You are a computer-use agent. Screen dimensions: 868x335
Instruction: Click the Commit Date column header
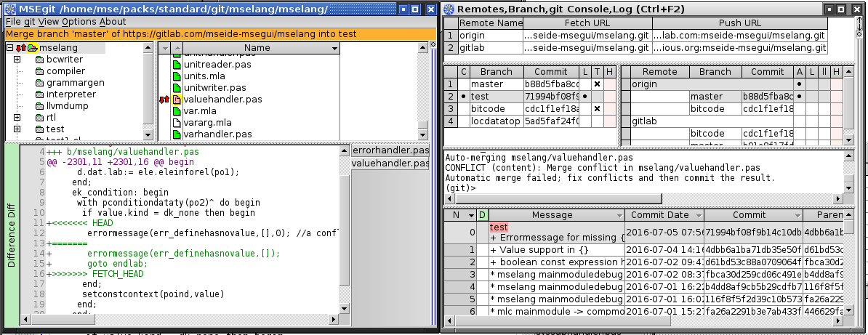click(x=659, y=215)
